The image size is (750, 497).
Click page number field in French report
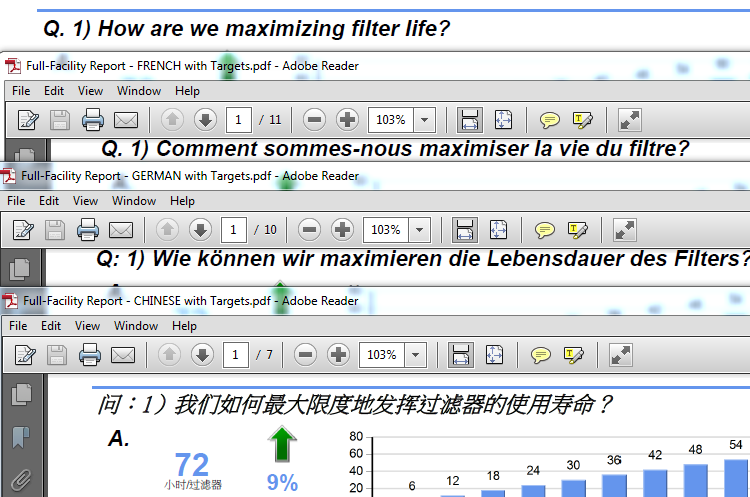click(238, 120)
